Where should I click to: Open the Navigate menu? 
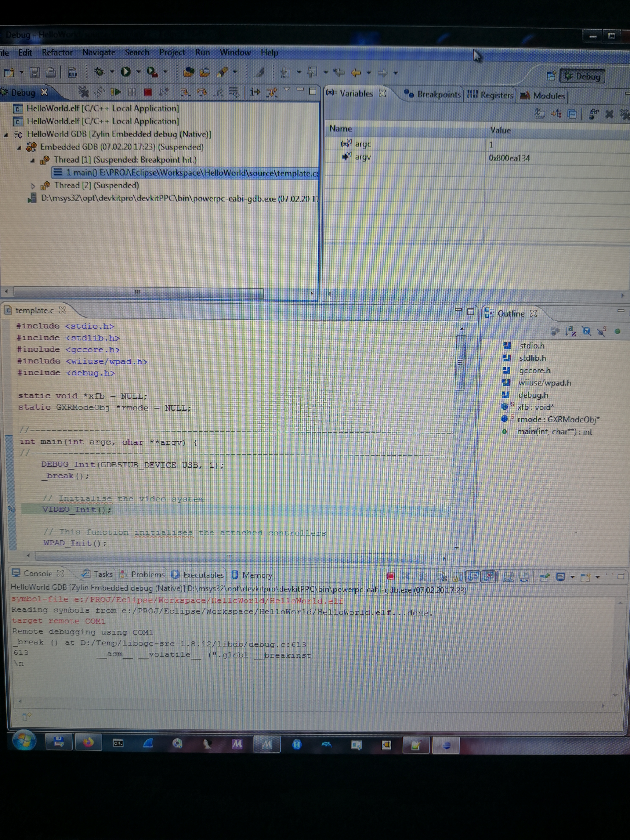click(x=99, y=52)
